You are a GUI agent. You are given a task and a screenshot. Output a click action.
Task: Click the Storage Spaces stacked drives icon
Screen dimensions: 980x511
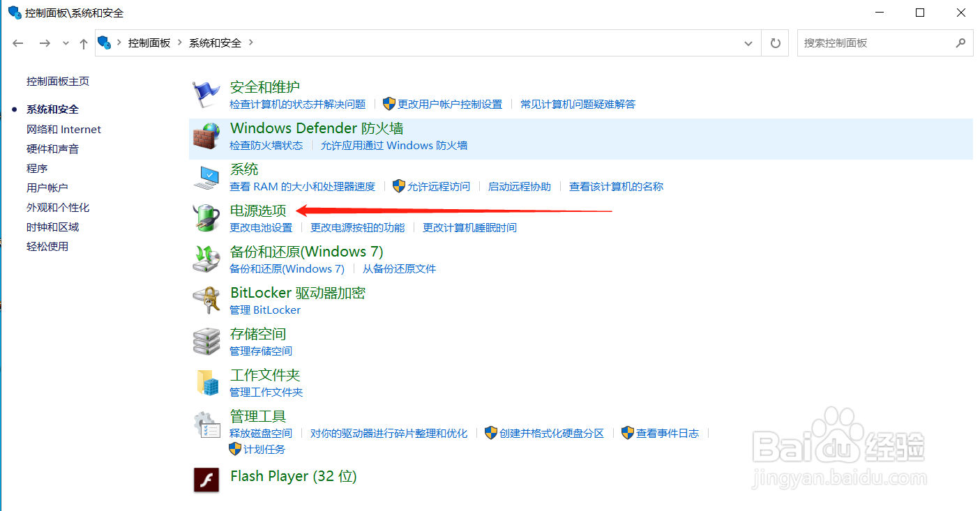206,342
